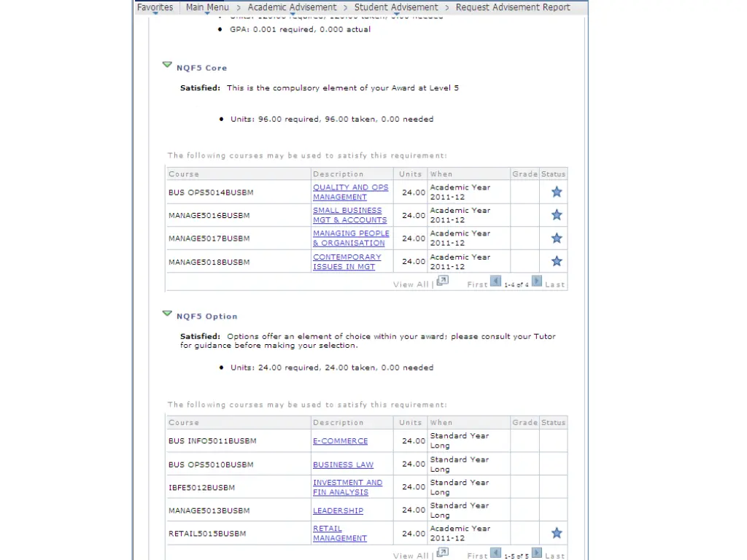Open Contemporary Issues in Mgt link

(x=347, y=262)
